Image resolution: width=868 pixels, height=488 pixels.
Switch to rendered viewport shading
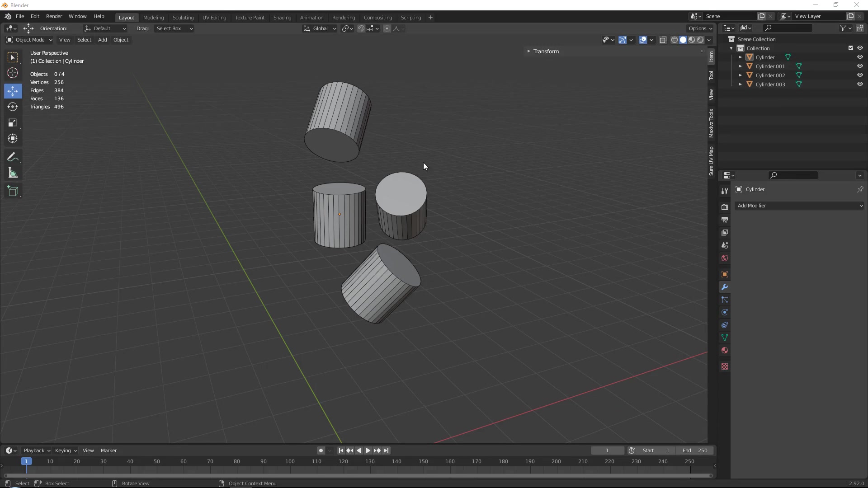click(700, 40)
